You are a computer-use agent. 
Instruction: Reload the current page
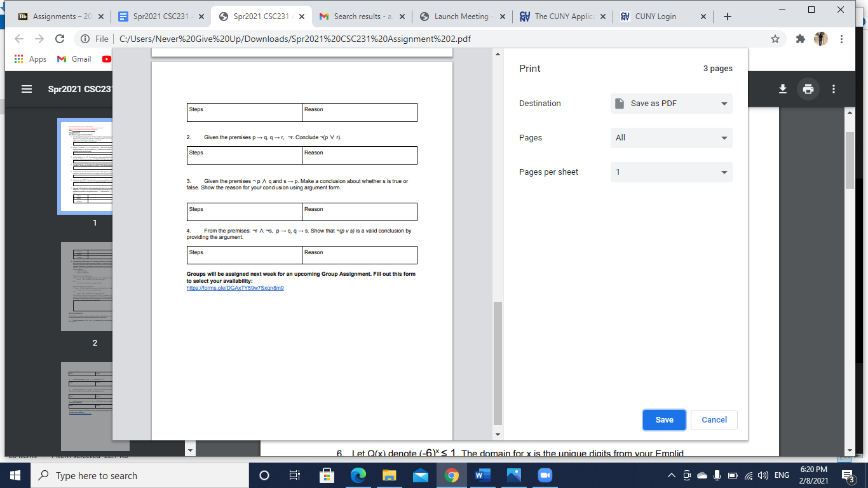pos(60,39)
